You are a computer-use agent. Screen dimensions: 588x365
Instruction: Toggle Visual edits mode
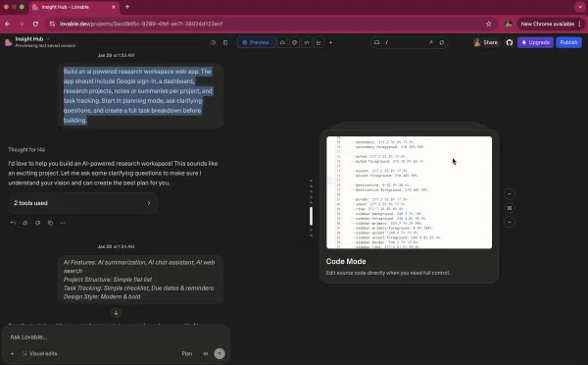click(x=40, y=353)
